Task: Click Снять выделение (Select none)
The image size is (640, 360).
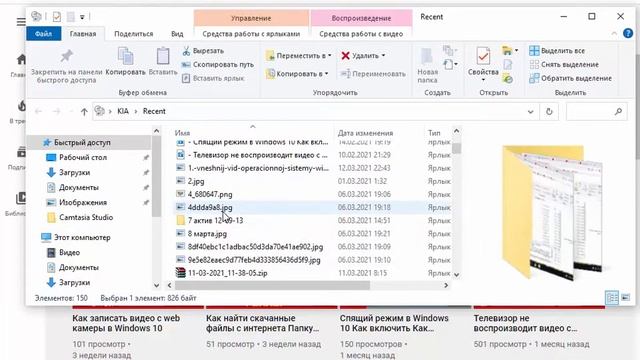Action: click(x=564, y=64)
